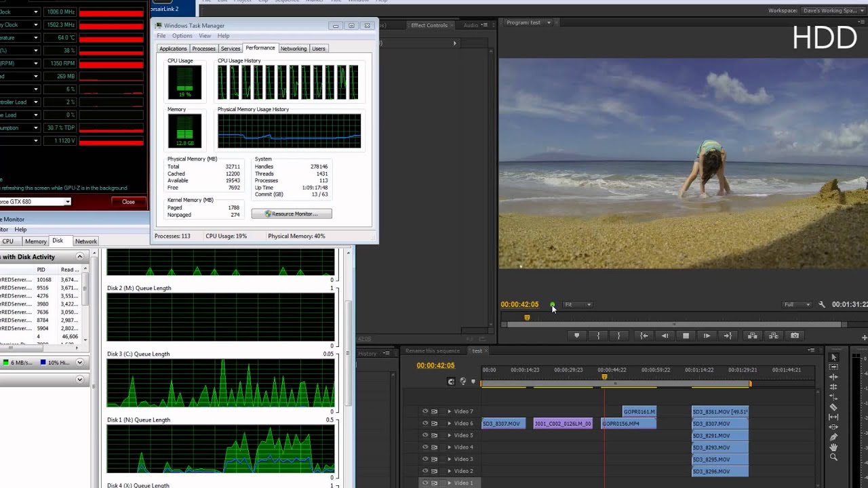Stop playback in Program monitor
The image size is (868, 488).
click(x=686, y=335)
